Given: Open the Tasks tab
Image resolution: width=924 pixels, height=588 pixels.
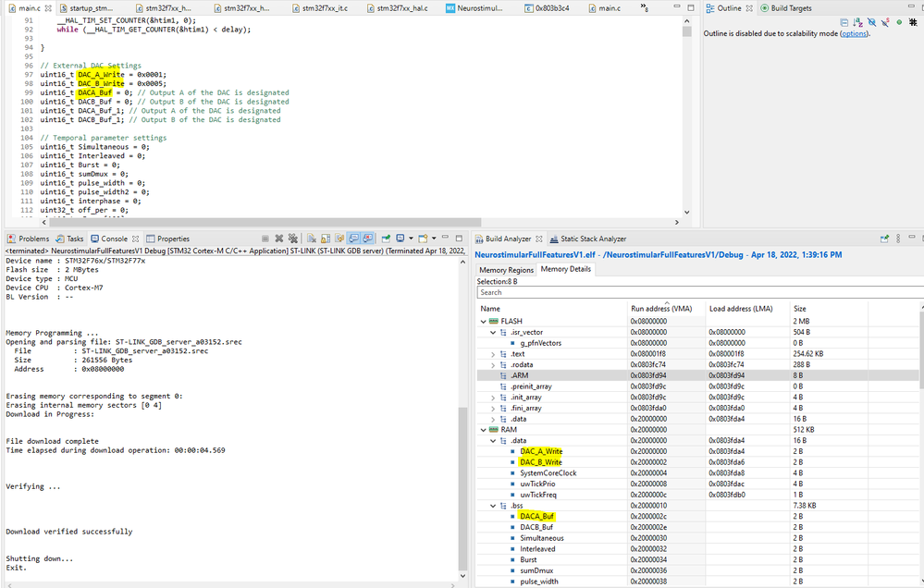Looking at the screenshot, I should tap(69, 239).
